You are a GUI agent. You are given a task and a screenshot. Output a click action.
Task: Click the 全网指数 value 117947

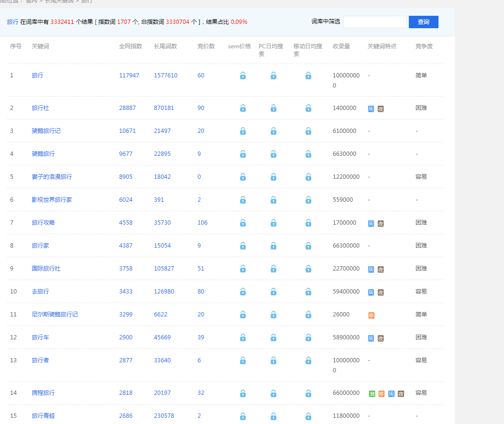[x=129, y=76]
